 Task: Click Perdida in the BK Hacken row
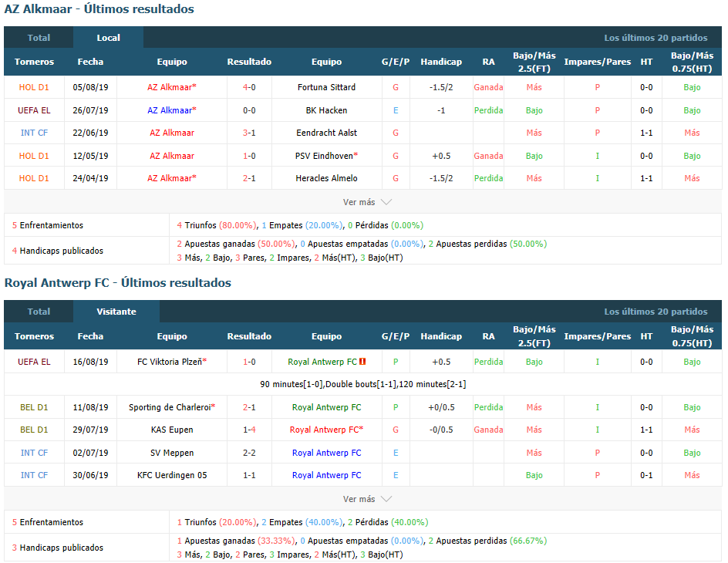tap(488, 110)
